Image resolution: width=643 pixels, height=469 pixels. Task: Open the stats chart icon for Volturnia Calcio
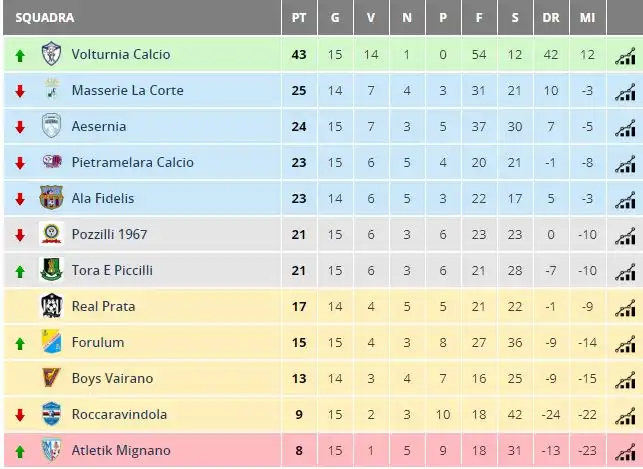pyautogui.click(x=625, y=57)
